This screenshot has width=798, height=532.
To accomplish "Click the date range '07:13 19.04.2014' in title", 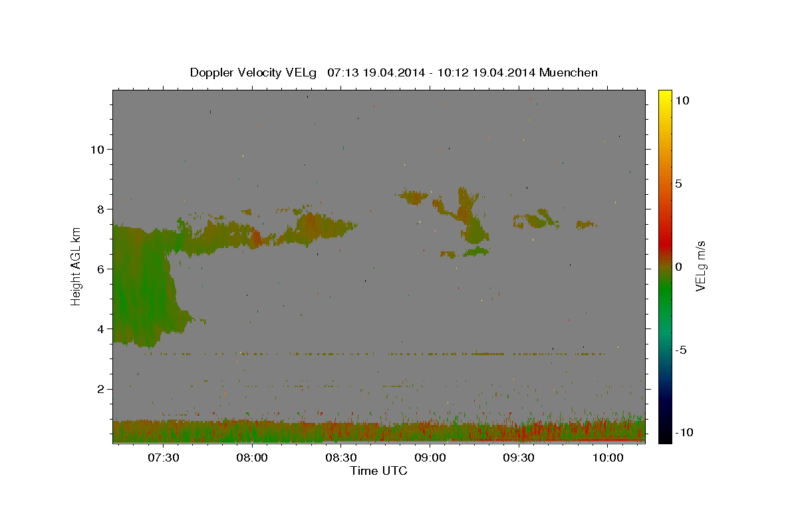I will (376, 72).
